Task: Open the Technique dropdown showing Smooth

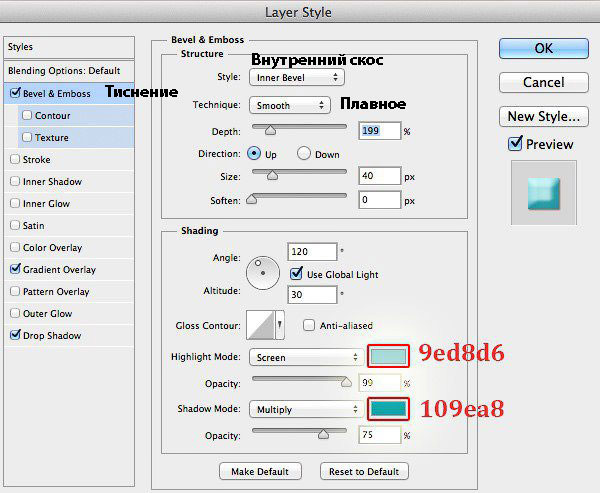Action: [x=290, y=105]
